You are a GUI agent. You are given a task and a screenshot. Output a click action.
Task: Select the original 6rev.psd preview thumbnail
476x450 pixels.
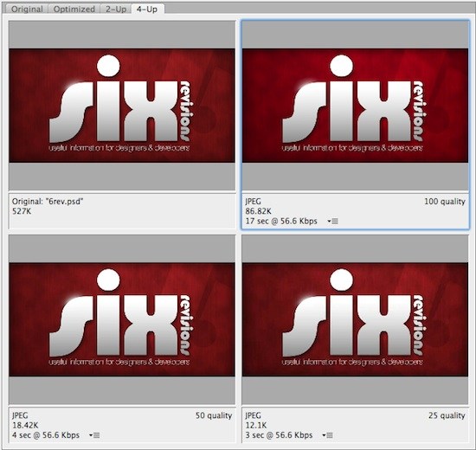[122, 106]
